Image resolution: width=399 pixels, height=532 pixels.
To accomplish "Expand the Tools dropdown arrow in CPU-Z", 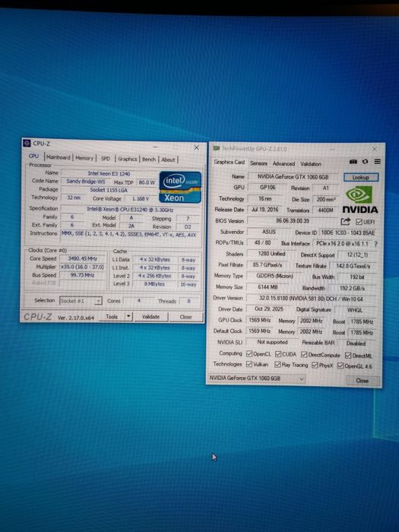I will coord(128,317).
